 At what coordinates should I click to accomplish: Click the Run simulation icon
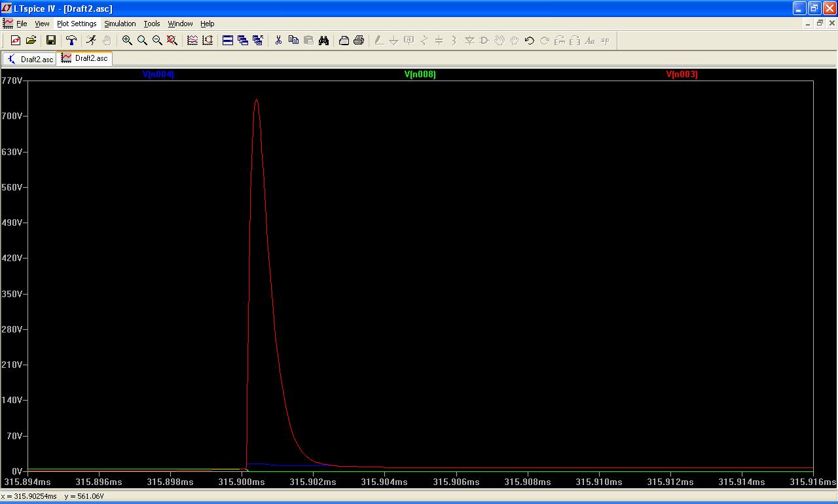pos(91,41)
